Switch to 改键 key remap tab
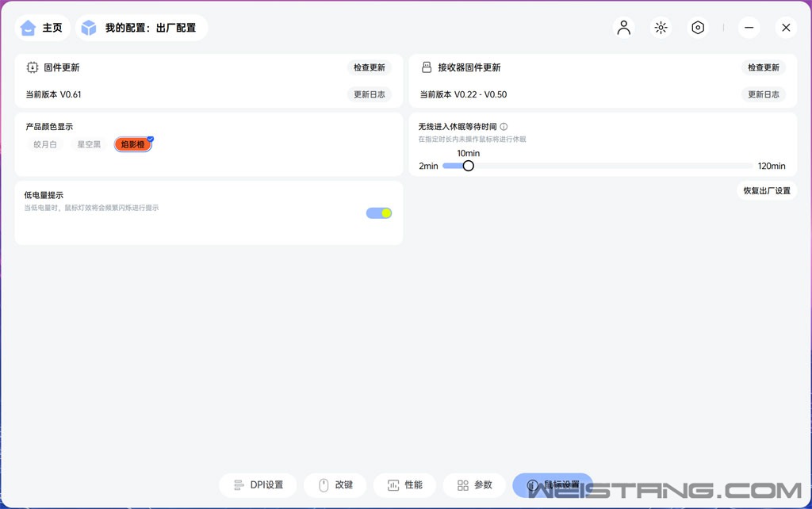812x509 pixels. click(335, 485)
